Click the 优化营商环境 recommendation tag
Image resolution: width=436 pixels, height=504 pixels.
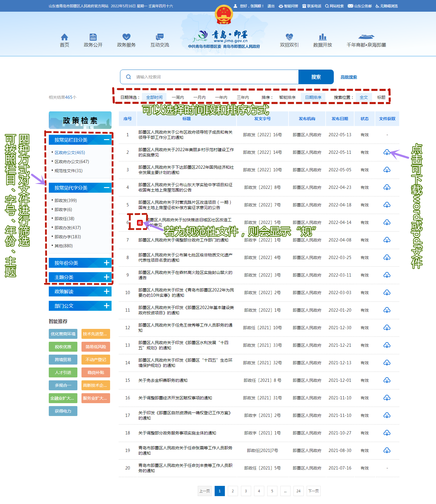[x=63, y=334]
